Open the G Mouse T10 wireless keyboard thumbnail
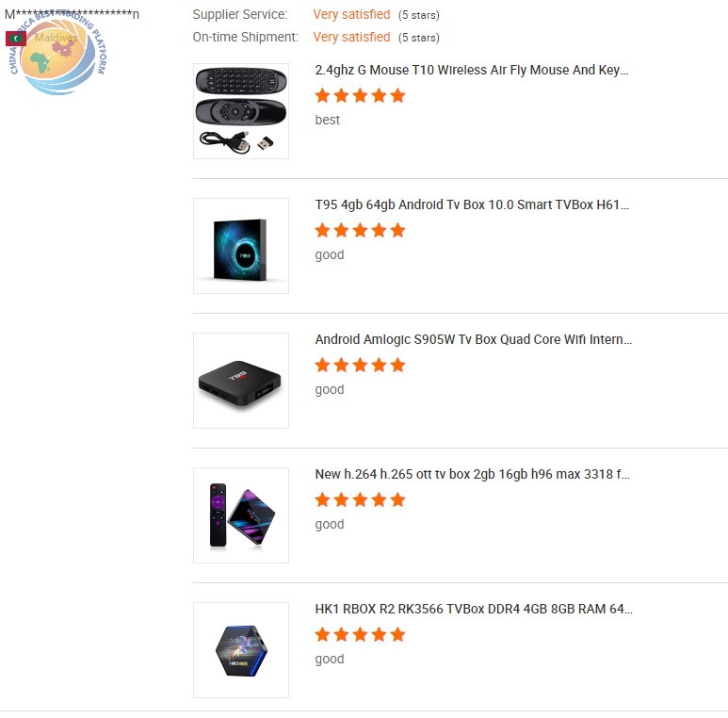The height and width of the screenshot is (718, 728). point(240,111)
